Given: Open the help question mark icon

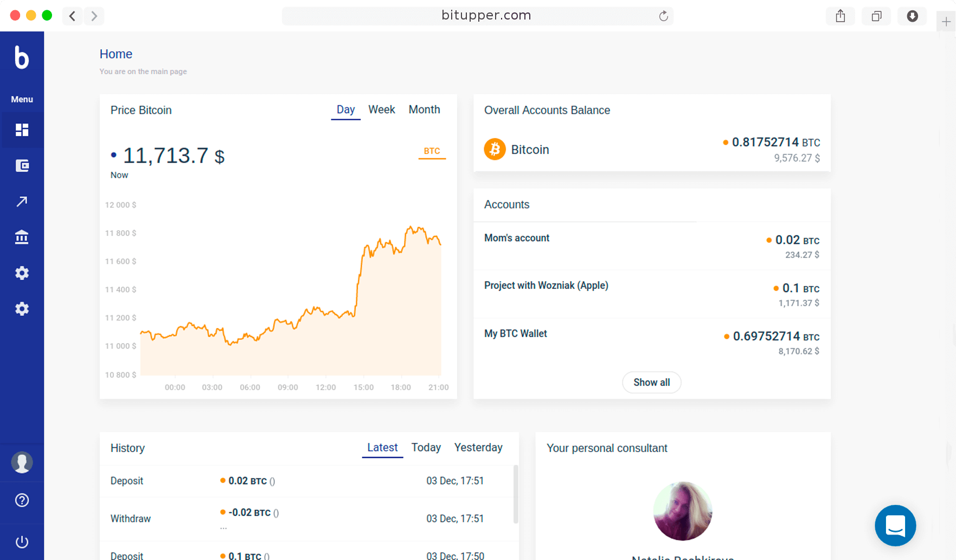Looking at the screenshot, I should (22, 500).
